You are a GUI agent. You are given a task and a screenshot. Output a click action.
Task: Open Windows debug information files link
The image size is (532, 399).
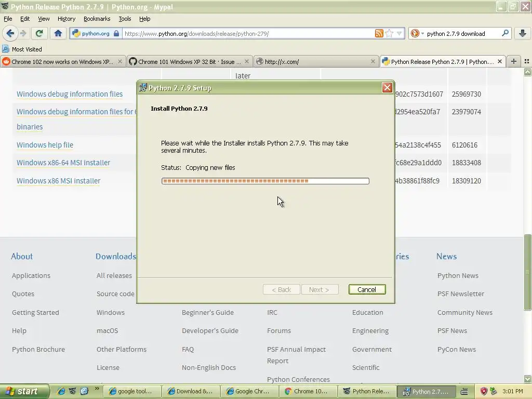[x=70, y=94]
